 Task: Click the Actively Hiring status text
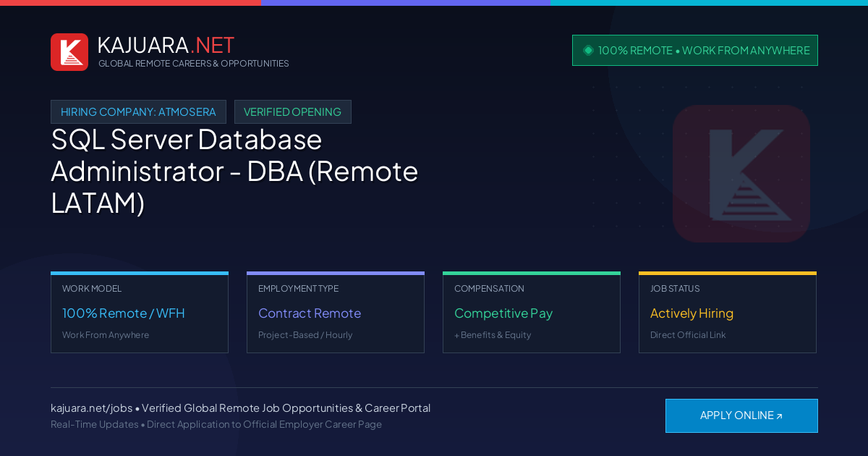692,313
